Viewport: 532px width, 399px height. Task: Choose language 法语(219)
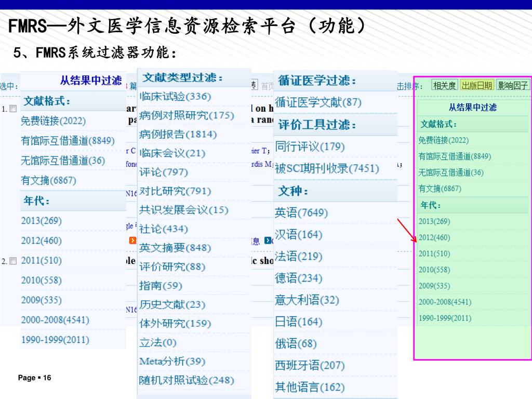coord(299,257)
